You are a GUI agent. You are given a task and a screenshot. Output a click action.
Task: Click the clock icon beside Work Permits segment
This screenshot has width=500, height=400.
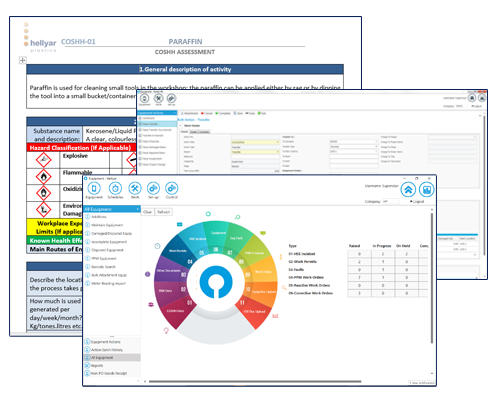click(x=157, y=246)
